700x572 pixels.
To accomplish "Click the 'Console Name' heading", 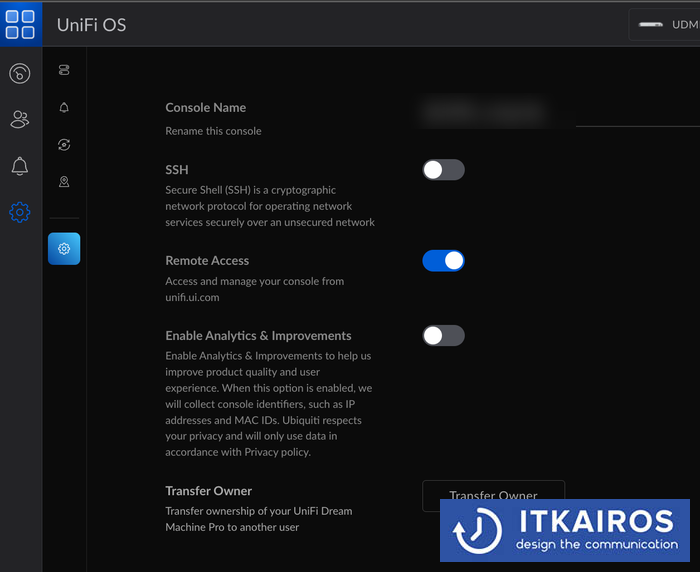I will click(206, 108).
